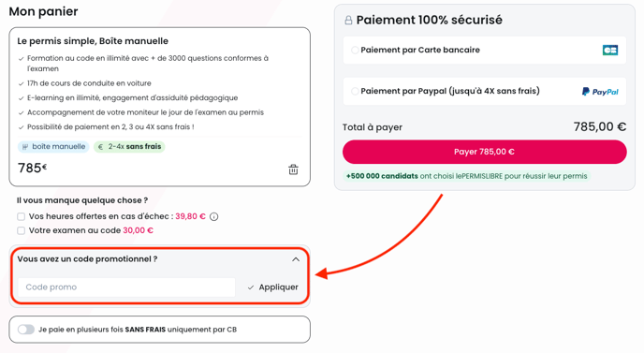
Task: Click the CB card logo icon
Action: coord(610,51)
